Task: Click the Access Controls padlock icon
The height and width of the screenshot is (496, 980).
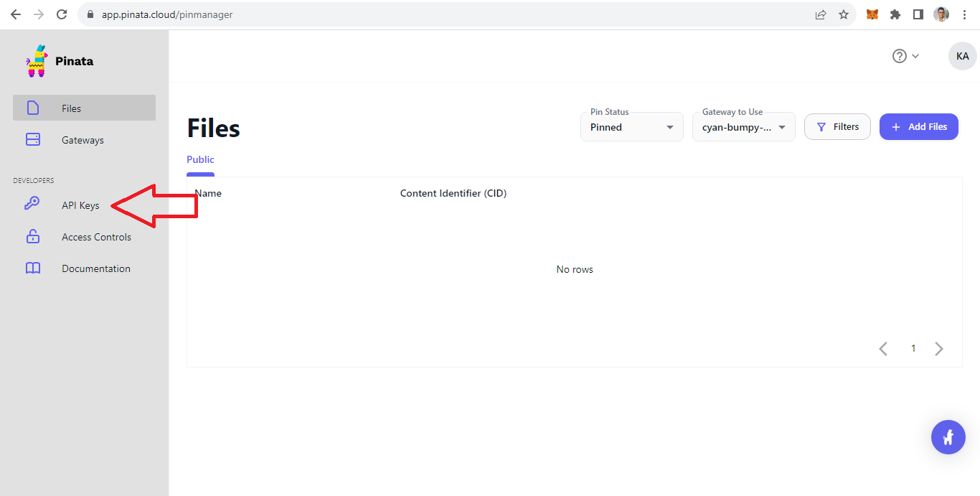Action: [x=33, y=236]
